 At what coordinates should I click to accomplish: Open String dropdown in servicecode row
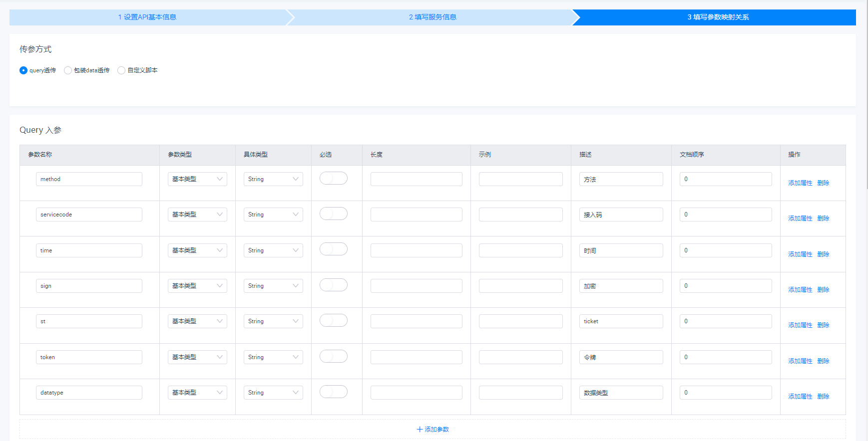click(273, 215)
